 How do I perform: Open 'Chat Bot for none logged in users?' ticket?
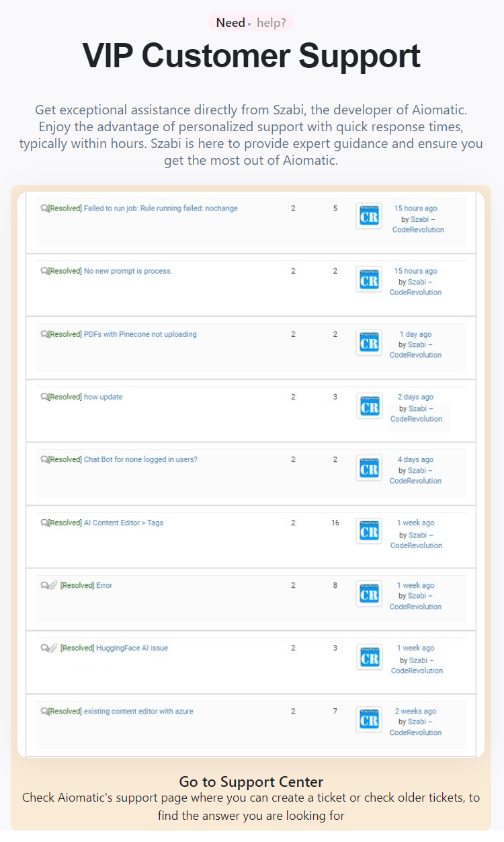[x=140, y=459]
